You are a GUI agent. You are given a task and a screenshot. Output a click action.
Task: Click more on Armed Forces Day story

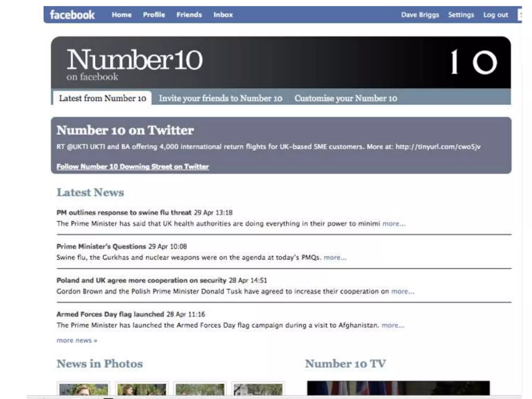point(393,325)
